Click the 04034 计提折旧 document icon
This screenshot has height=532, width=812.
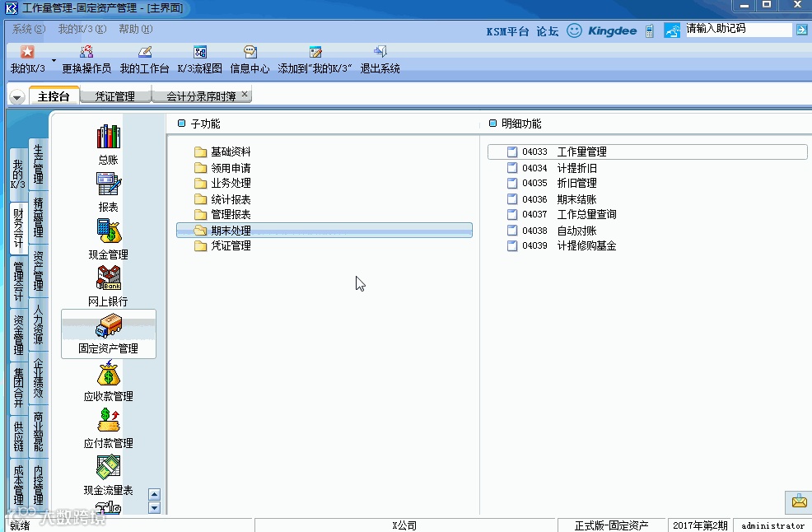(x=512, y=168)
